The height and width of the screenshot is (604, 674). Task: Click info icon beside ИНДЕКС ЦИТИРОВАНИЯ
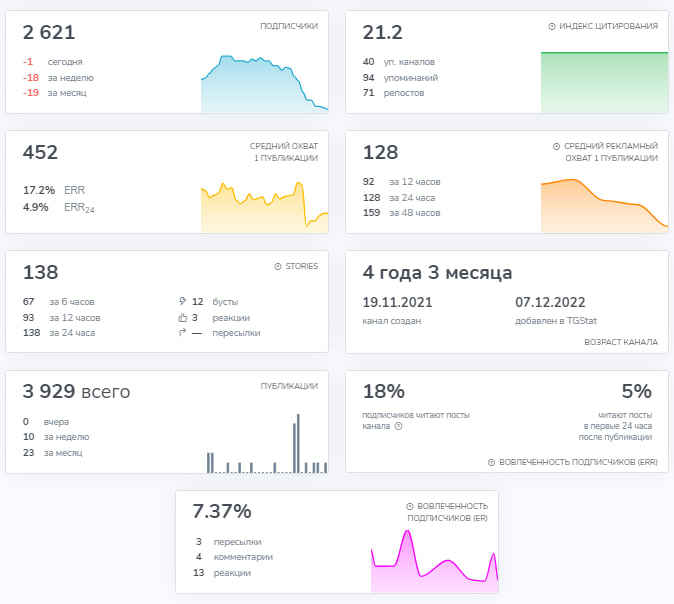552,26
